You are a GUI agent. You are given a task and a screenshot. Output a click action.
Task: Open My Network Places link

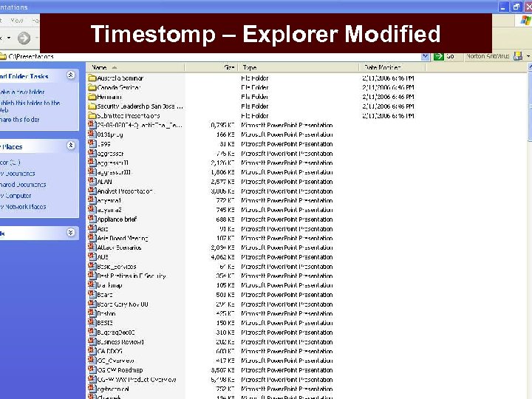(x=23, y=207)
